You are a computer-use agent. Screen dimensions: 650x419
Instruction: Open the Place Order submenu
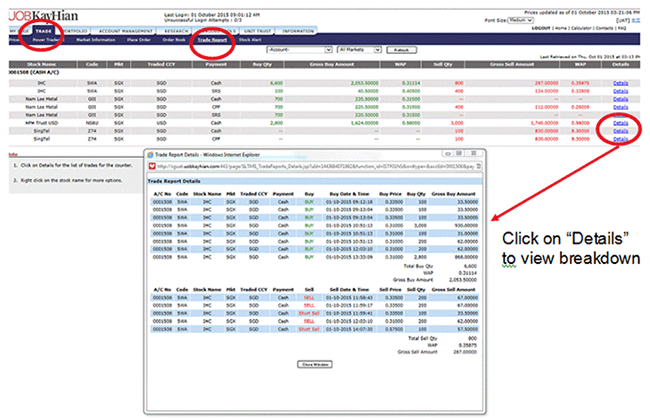[138, 40]
